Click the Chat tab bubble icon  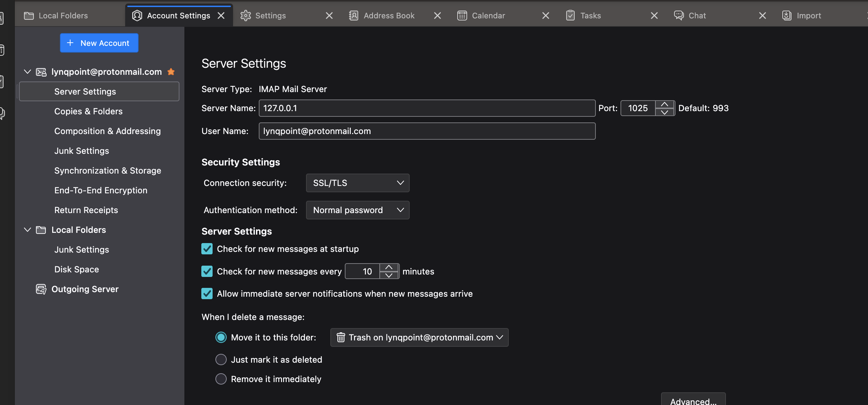click(679, 16)
